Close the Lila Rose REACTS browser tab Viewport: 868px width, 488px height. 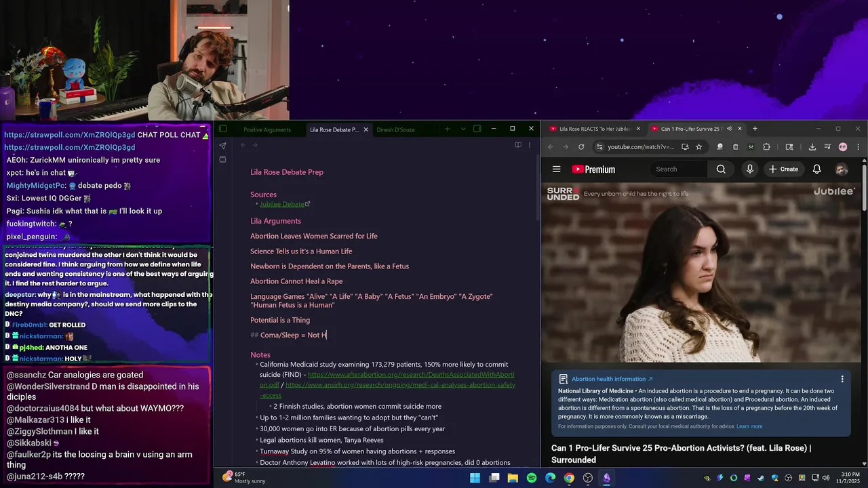click(x=638, y=129)
